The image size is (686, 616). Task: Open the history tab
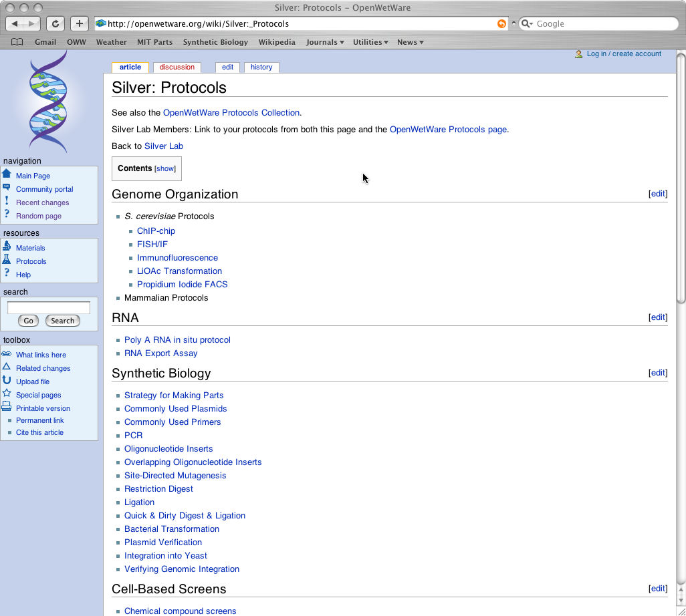pos(261,67)
